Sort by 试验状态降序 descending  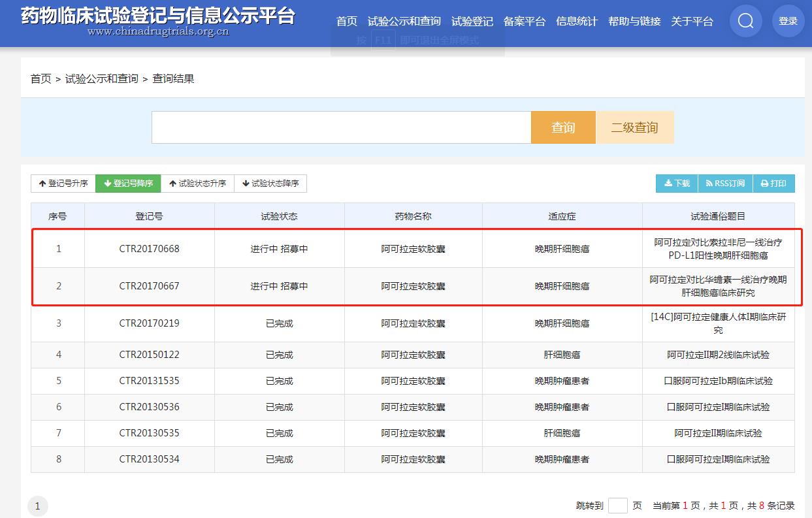[x=270, y=184]
